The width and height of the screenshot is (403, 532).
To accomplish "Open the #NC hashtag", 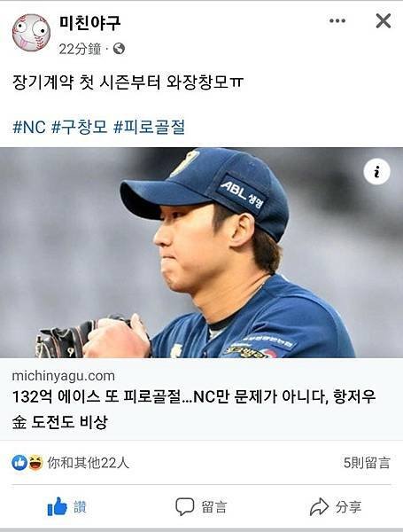I will point(29,127).
